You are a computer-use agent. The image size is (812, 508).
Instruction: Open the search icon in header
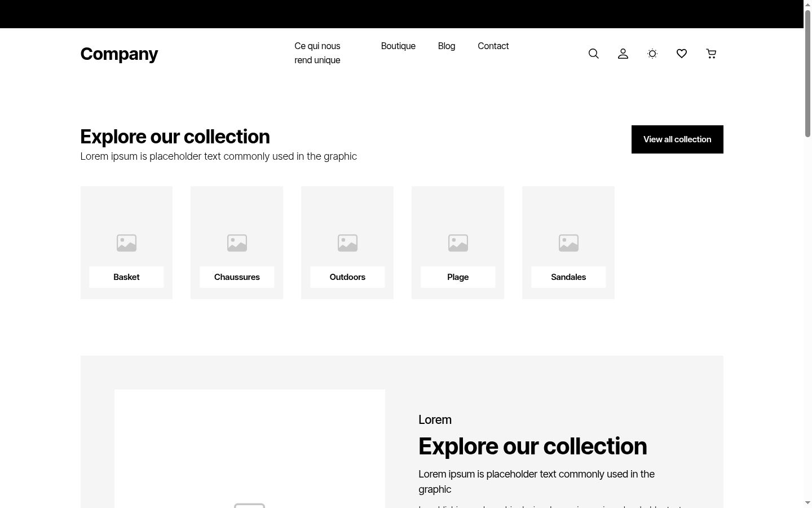[x=593, y=54]
